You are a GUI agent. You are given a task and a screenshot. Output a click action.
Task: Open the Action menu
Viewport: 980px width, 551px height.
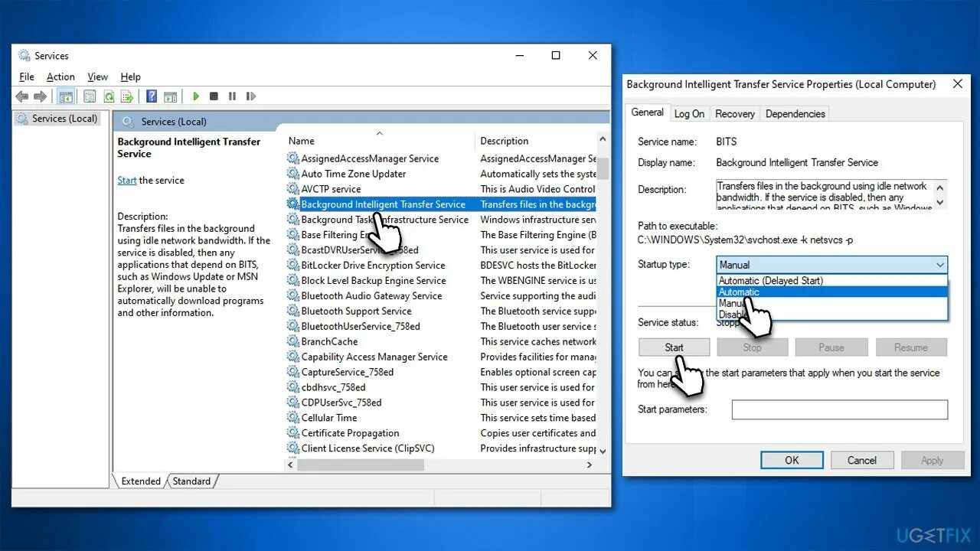click(x=60, y=77)
